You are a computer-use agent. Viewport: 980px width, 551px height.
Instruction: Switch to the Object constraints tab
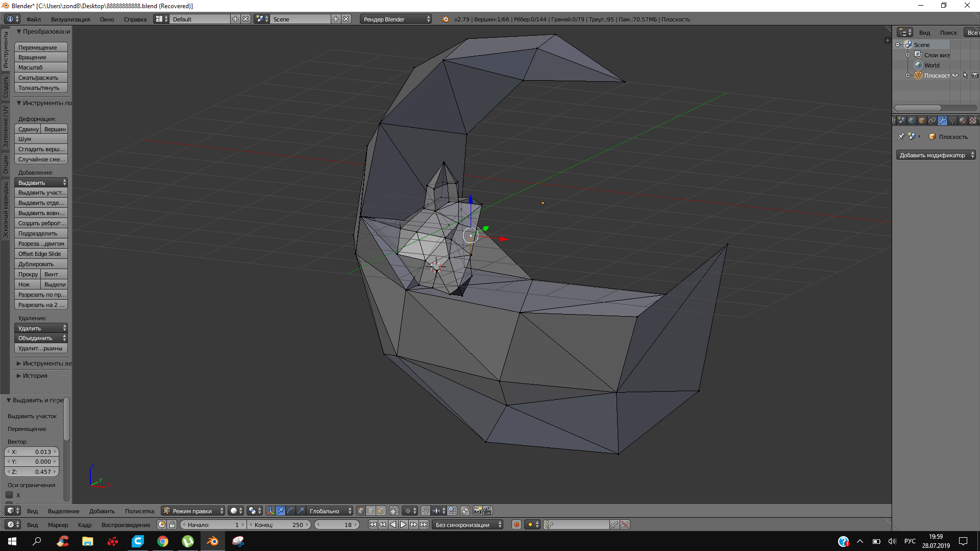932,121
